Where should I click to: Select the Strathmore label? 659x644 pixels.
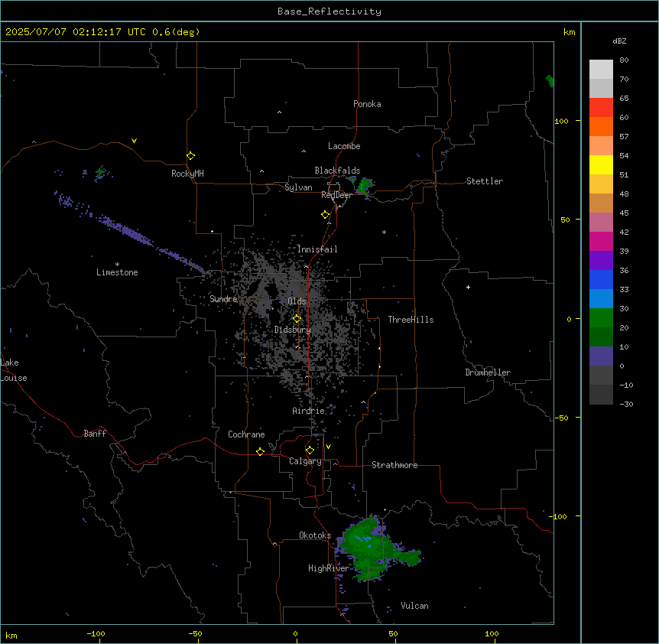(x=394, y=465)
